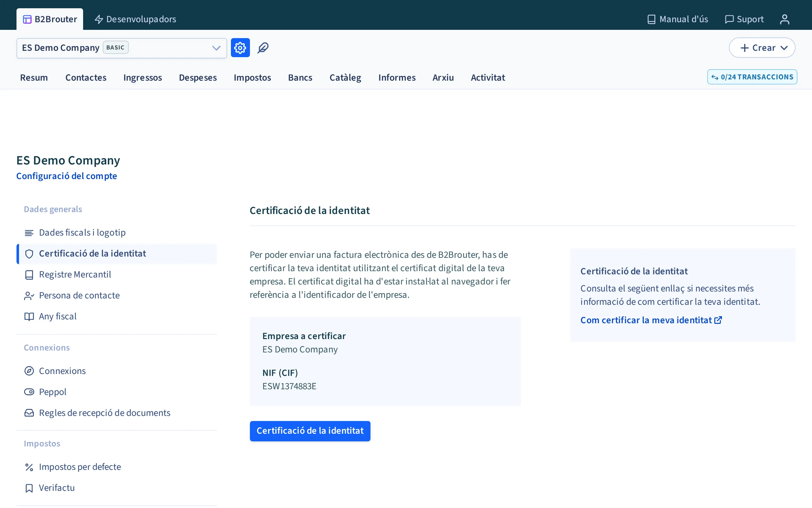Open the Bancs menu

coord(300,77)
